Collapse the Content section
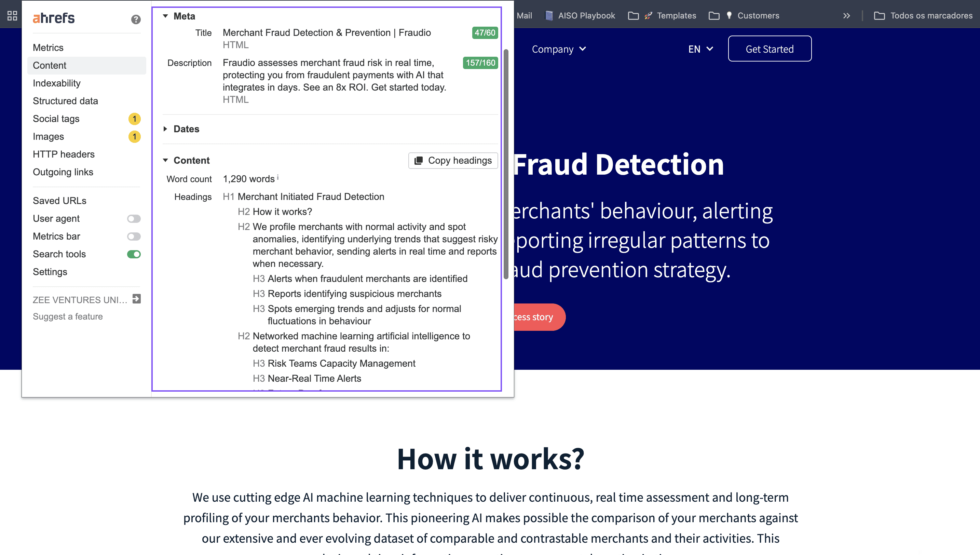 (165, 161)
